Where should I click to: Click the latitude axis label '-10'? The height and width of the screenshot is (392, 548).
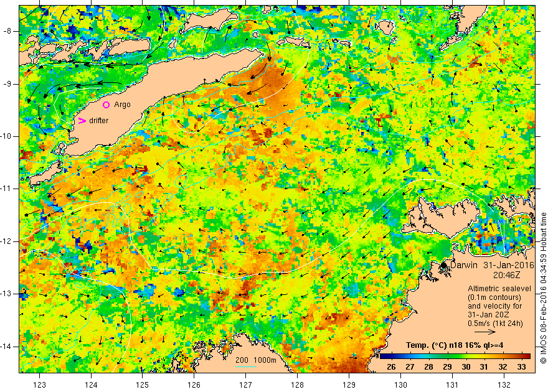click(6, 136)
